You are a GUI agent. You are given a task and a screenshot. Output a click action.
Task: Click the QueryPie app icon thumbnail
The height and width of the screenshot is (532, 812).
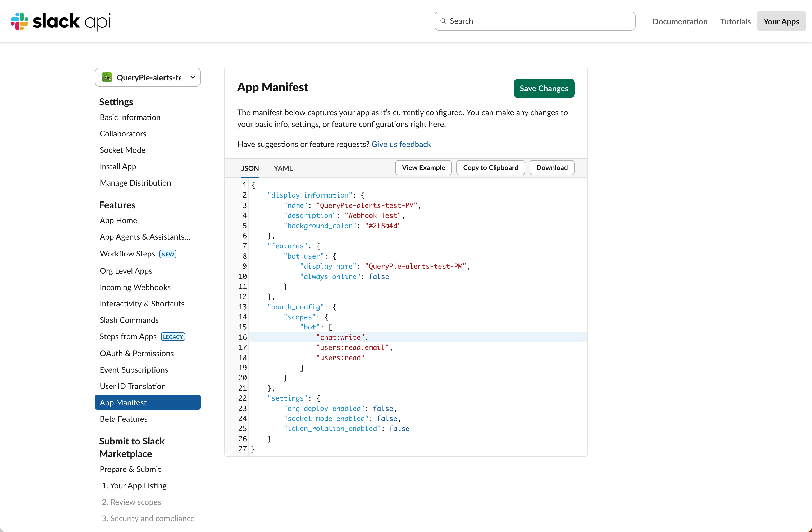coord(107,77)
